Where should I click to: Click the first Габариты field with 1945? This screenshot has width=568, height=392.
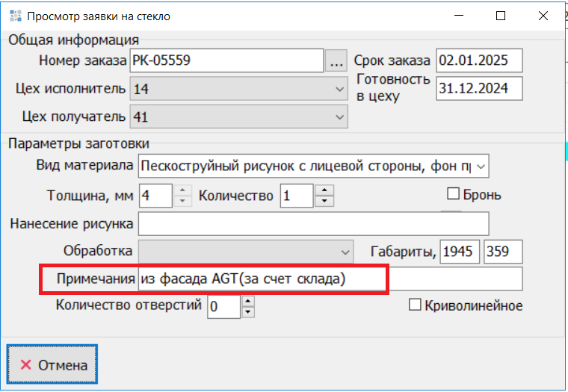tap(458, 252)
